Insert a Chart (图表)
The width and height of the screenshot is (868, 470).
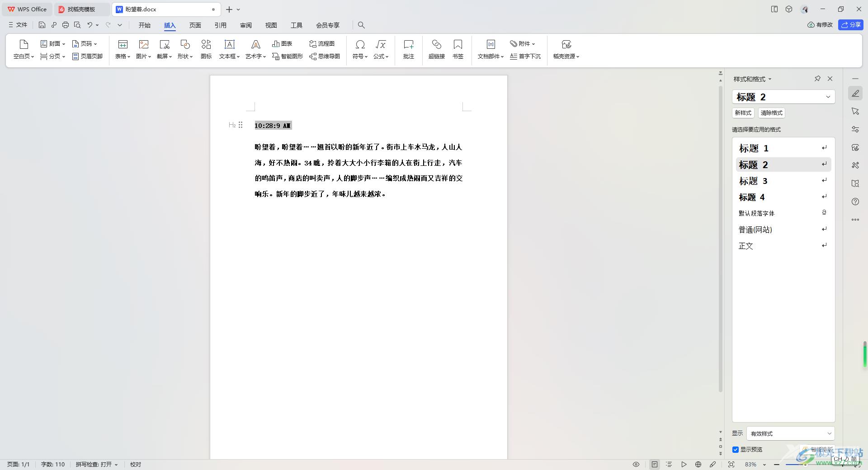tap(282, 44)
